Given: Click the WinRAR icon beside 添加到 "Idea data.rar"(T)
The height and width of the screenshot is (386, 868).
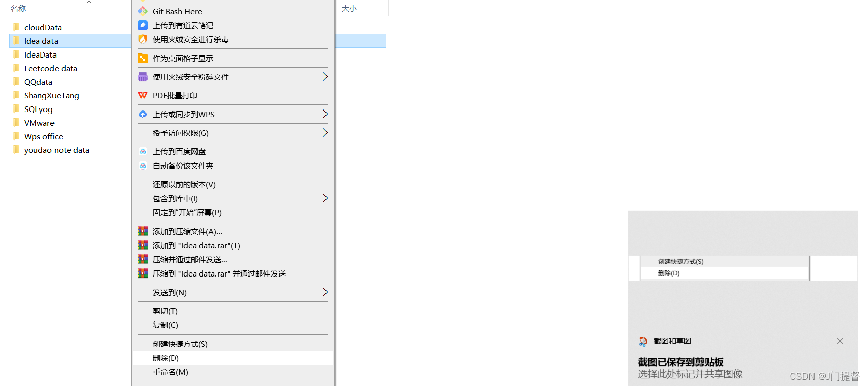Looking at the screenshot, I should (x=143, y=245).
